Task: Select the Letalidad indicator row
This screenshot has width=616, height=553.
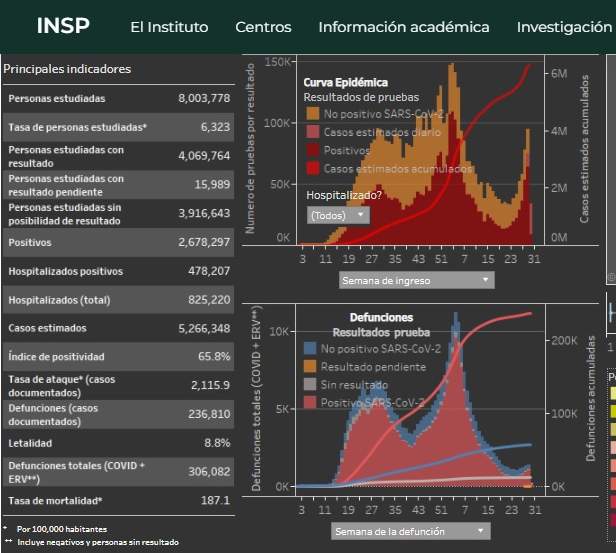Action: 119,442
